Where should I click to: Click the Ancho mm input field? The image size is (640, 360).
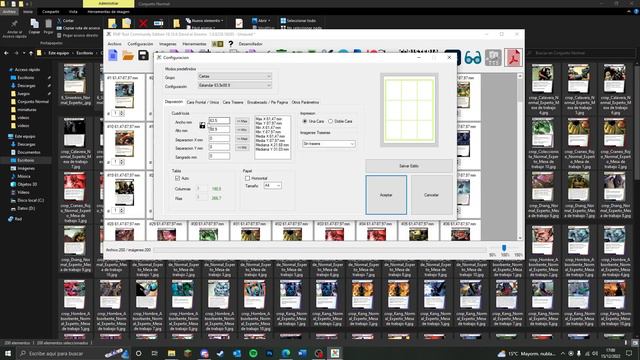(219, 121)
